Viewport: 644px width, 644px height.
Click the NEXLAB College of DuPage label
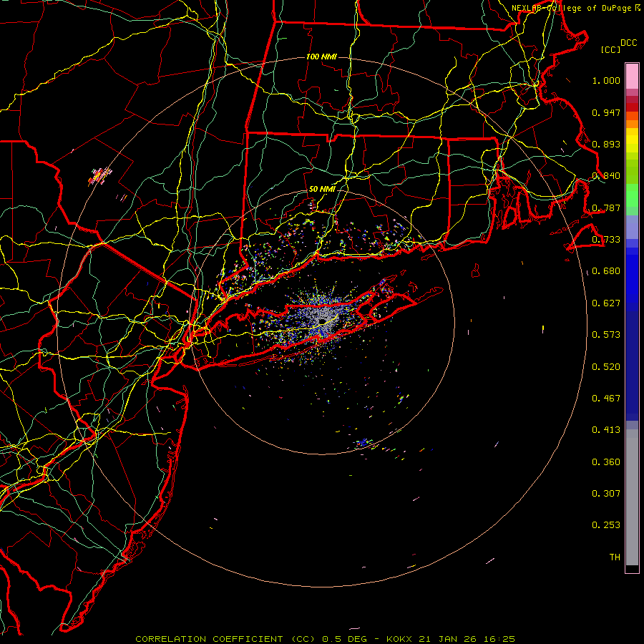tap(575, 8)
